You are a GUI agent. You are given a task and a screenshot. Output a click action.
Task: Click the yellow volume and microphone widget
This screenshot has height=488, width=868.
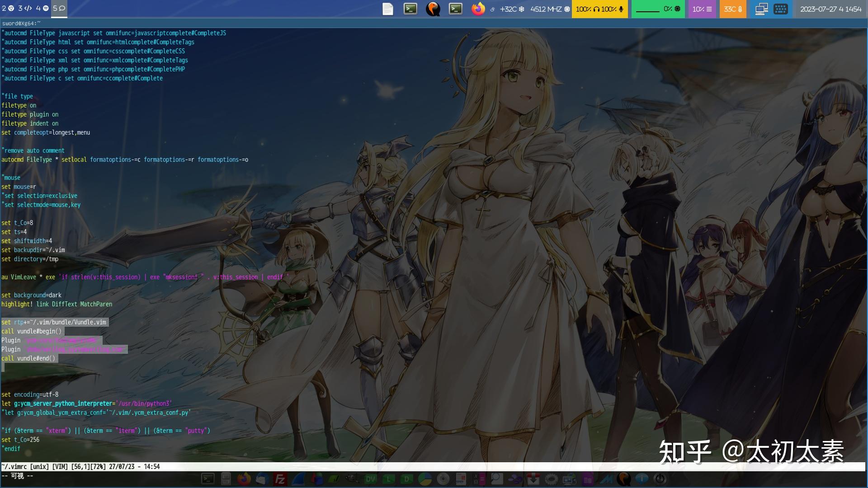click(599, 9)
